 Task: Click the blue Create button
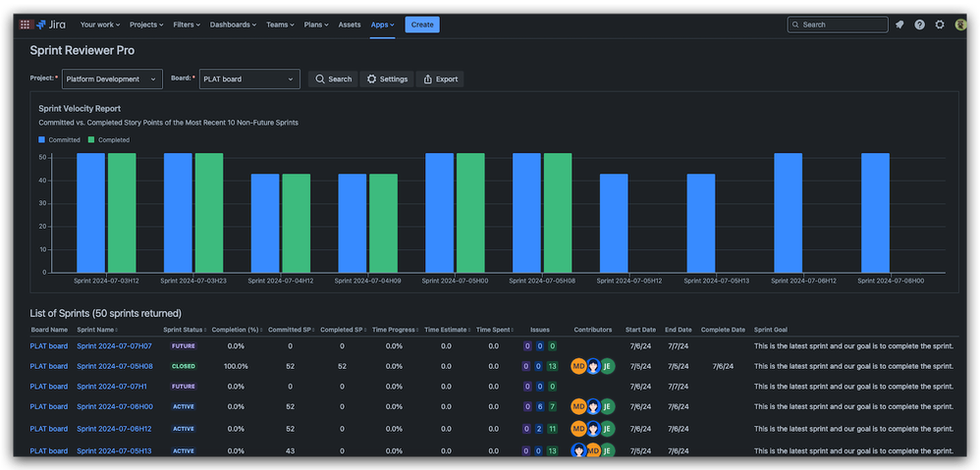coord(422,25)
